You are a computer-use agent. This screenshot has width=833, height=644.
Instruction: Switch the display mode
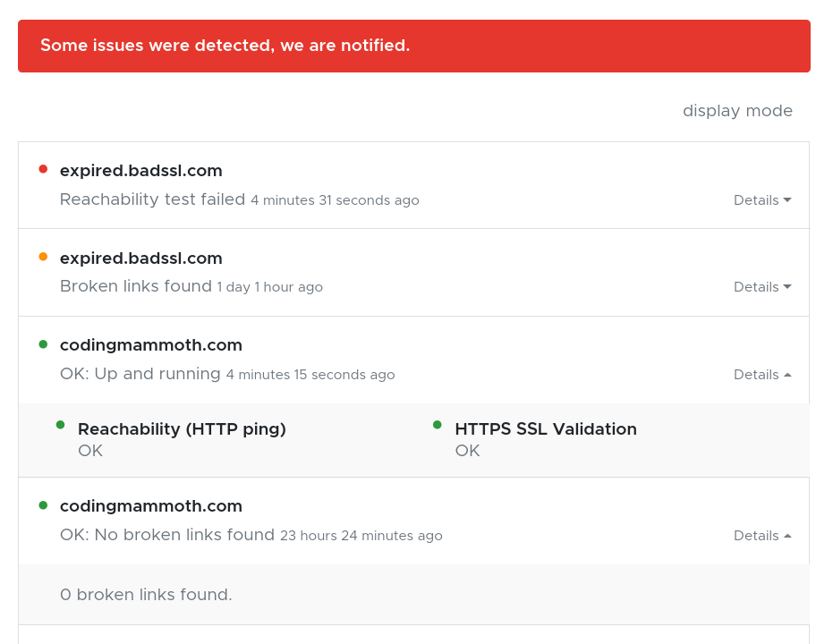click(737, 111)
